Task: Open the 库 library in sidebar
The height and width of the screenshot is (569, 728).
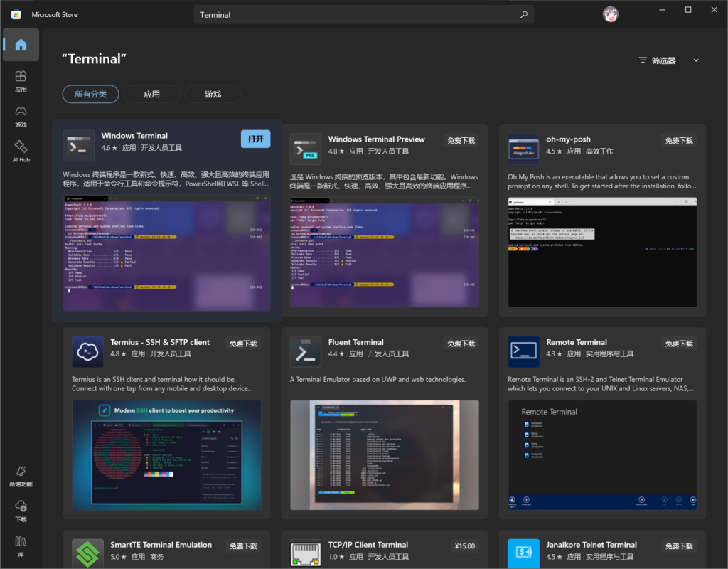Action: click(21, 546)
